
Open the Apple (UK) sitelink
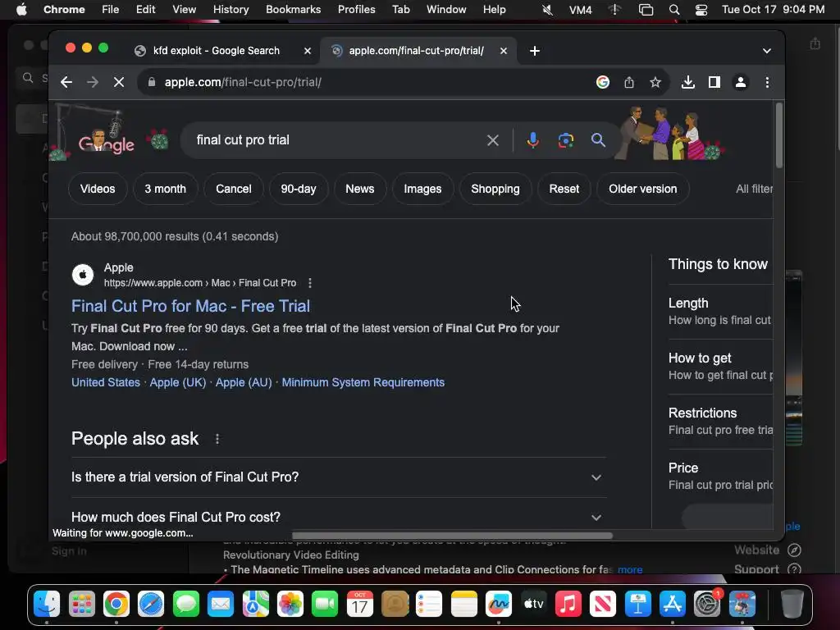(x=178, y=382)
